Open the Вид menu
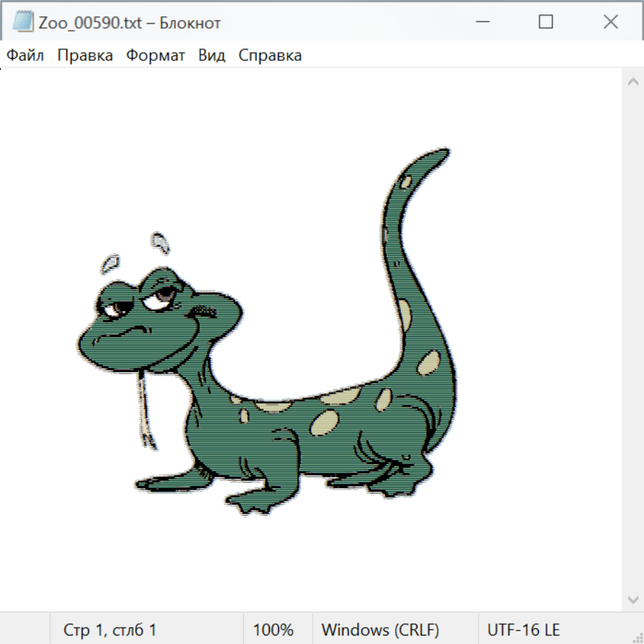 tap(212, 56)
